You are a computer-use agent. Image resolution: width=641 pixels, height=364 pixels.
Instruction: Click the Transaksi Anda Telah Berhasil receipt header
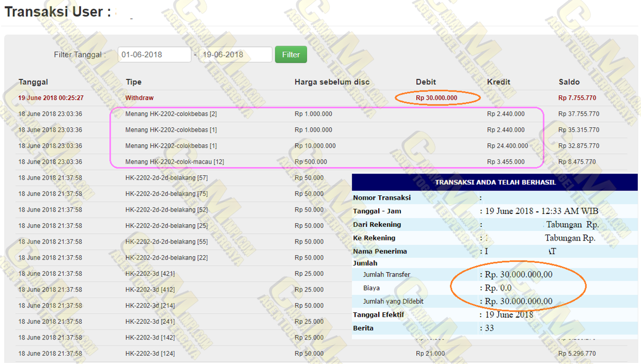point(495,182)
